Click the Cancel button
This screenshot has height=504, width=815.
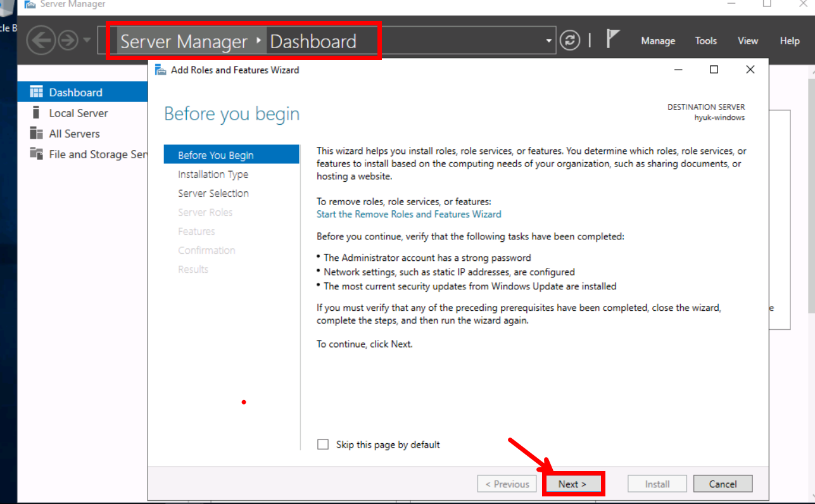723,484
